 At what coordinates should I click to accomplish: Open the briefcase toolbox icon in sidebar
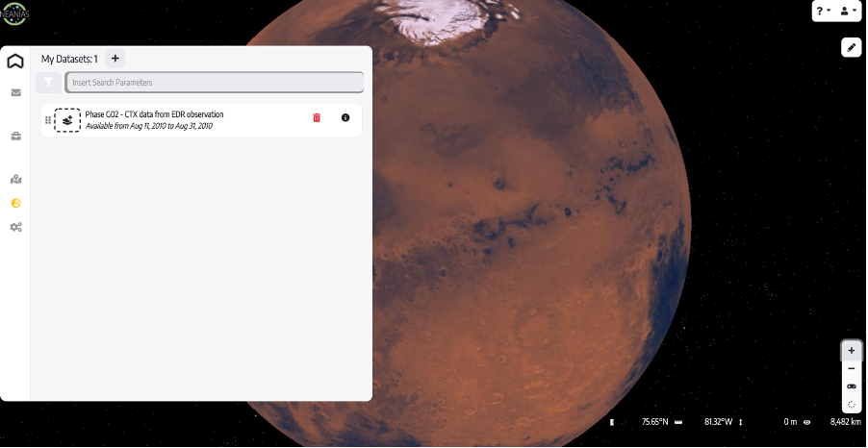15,137
